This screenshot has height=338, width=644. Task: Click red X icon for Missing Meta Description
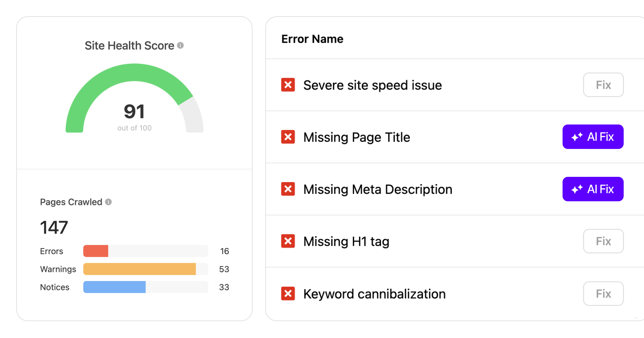[288, 189]
